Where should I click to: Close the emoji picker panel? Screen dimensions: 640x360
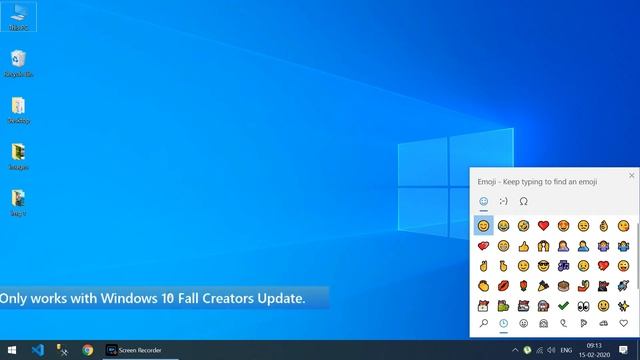click(631, 176)
